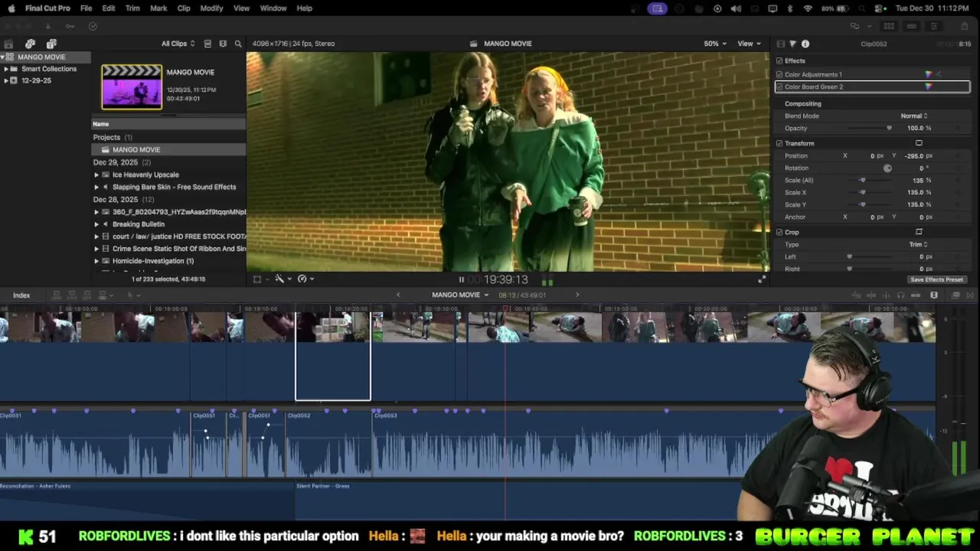This screenshot has height=551, width=980.
Task: Expand the Ice Heavenly Upscale clip
Action: (96, 174)
